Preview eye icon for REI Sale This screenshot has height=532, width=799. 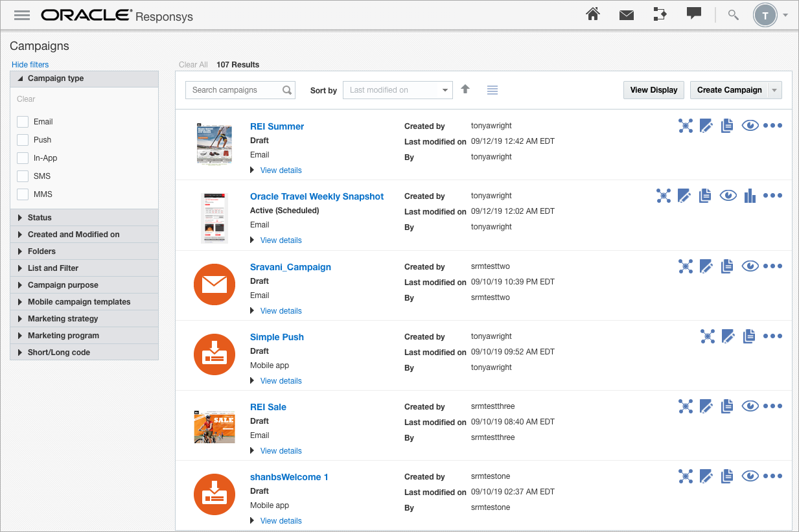point(750,406)
